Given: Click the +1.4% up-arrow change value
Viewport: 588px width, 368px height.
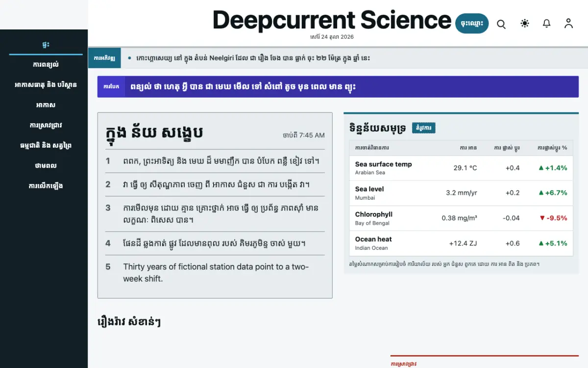Looking at the screenshot, I should point(553,168).
